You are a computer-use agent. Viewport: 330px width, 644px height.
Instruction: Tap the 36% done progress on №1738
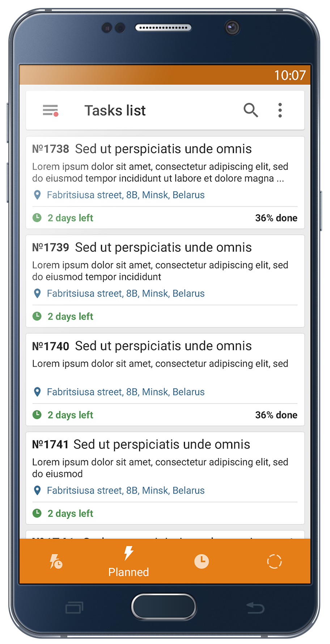pos(276,217)
